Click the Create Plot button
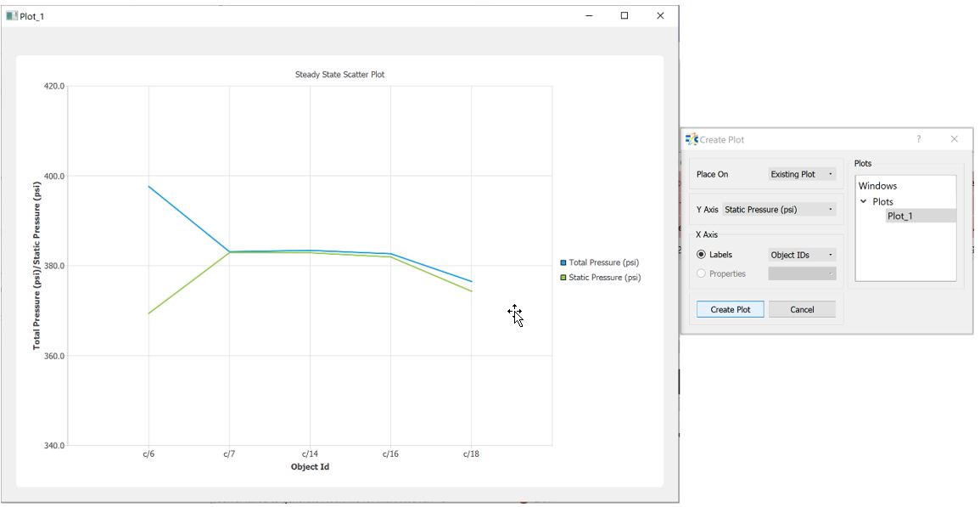This screenshot has width=980, height=507. pos(730,310)
